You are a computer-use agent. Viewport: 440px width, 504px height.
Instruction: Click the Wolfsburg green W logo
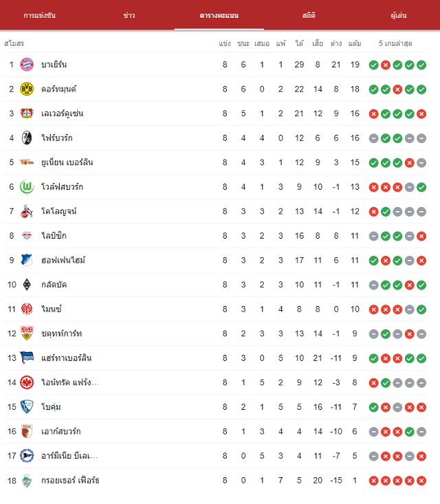tap(27, 187)
